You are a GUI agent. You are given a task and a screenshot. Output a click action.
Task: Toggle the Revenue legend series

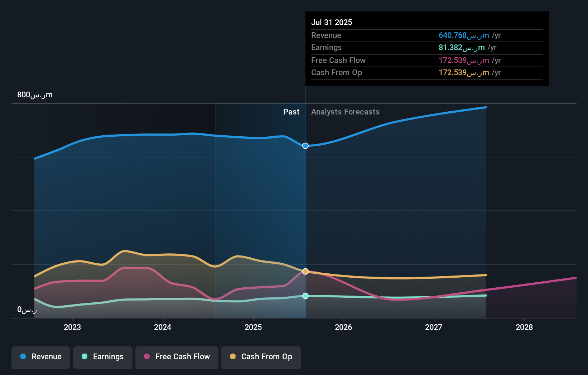coord(41,357)
